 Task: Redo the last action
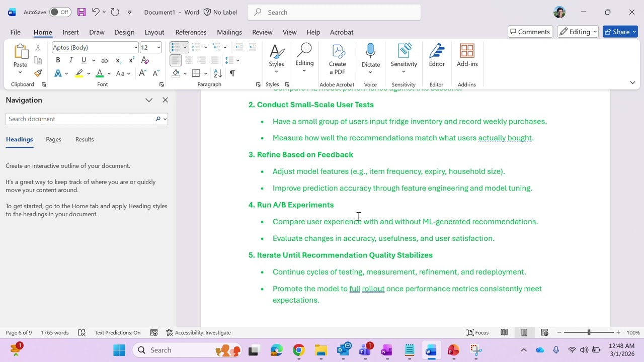point(115,12)
